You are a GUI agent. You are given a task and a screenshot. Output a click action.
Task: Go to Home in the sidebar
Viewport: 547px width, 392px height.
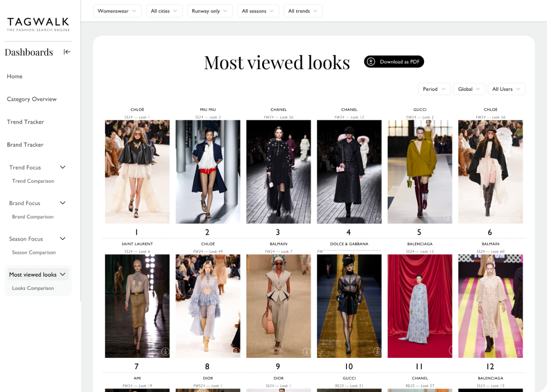point(15,76)
